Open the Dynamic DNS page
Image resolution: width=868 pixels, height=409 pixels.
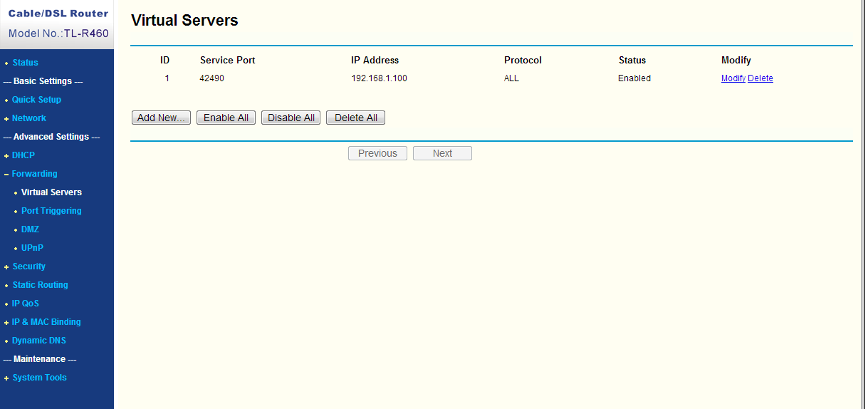pos(39,341)
